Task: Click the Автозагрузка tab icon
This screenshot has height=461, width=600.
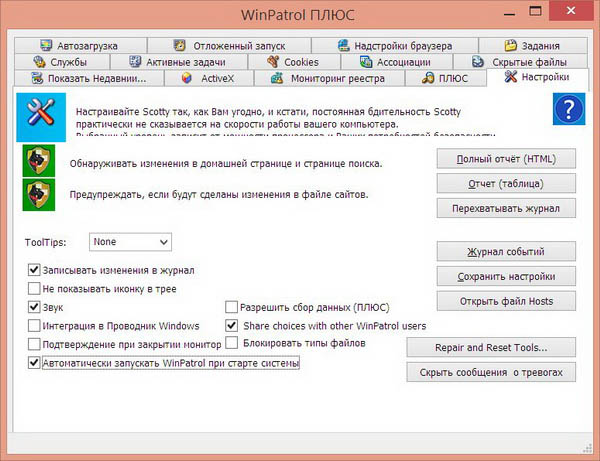Action: coord(46,45)
